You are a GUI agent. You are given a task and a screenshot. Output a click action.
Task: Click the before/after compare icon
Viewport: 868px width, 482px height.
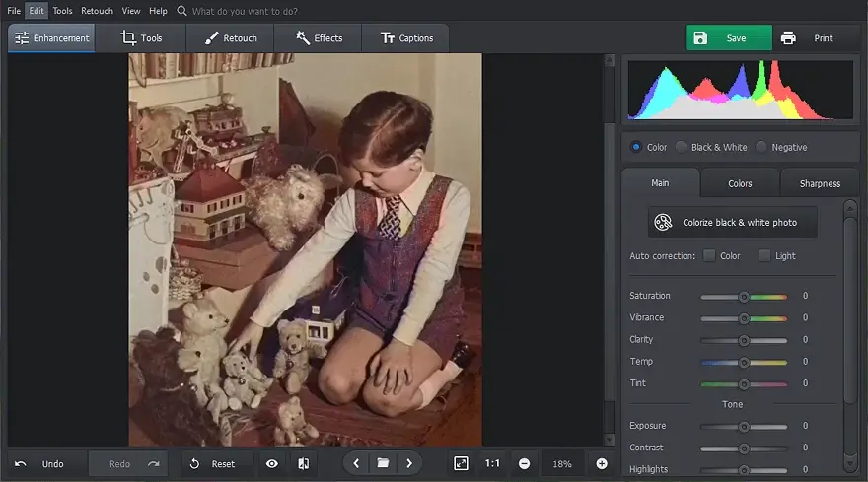pyautogui.click(x=304, y=463)
